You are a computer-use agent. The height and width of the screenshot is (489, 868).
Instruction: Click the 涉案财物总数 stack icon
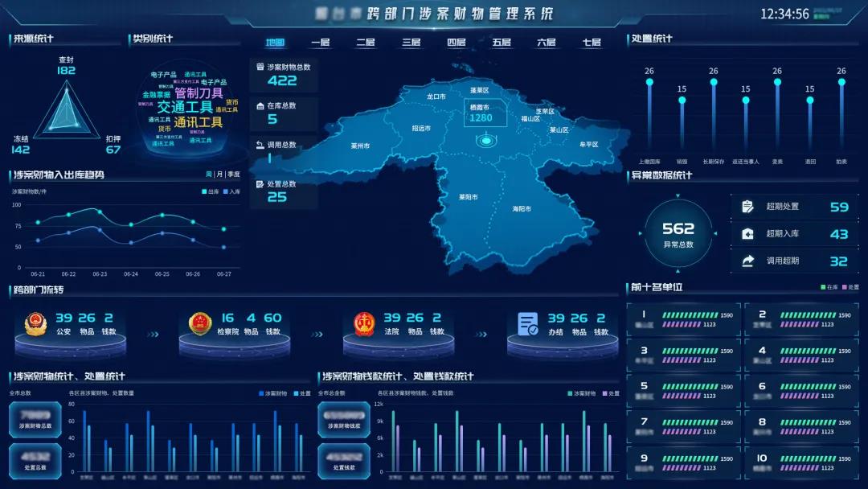click(x=260, y=67)
